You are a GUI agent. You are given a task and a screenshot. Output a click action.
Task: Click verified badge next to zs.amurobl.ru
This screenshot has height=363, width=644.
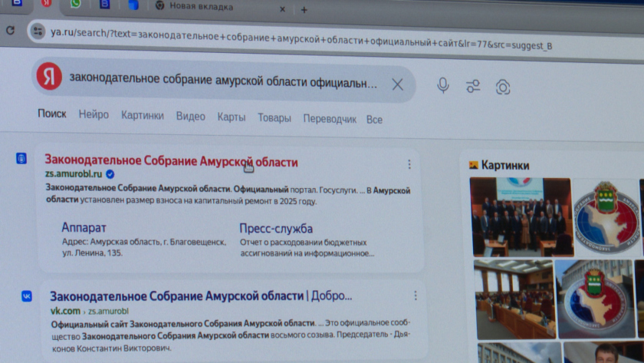point(110,174)
